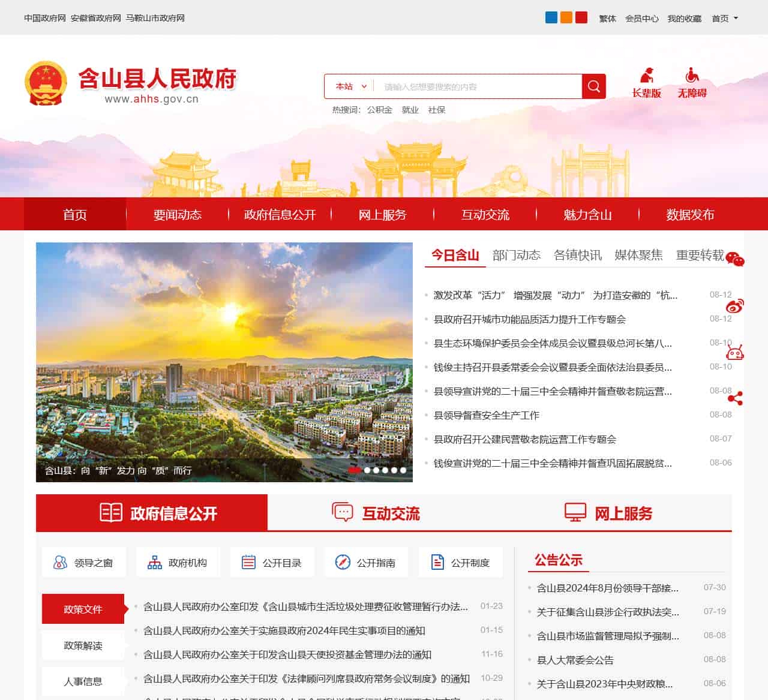Open the 县领导督查安全生产工作 news article

487,414
